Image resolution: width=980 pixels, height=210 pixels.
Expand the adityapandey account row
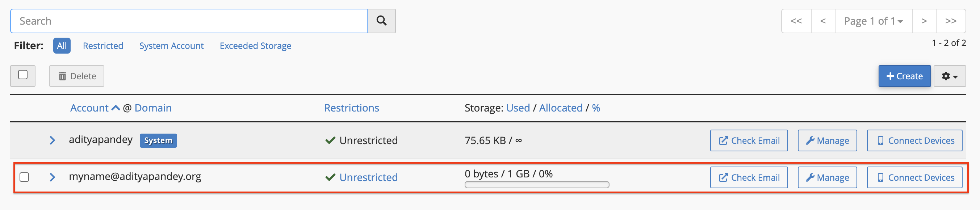pos(53,140)
